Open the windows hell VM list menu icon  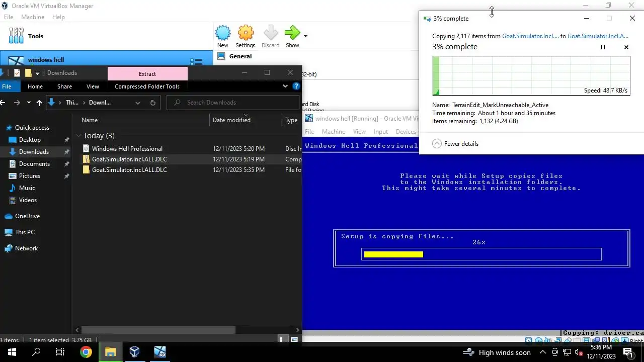coord(196,61)
